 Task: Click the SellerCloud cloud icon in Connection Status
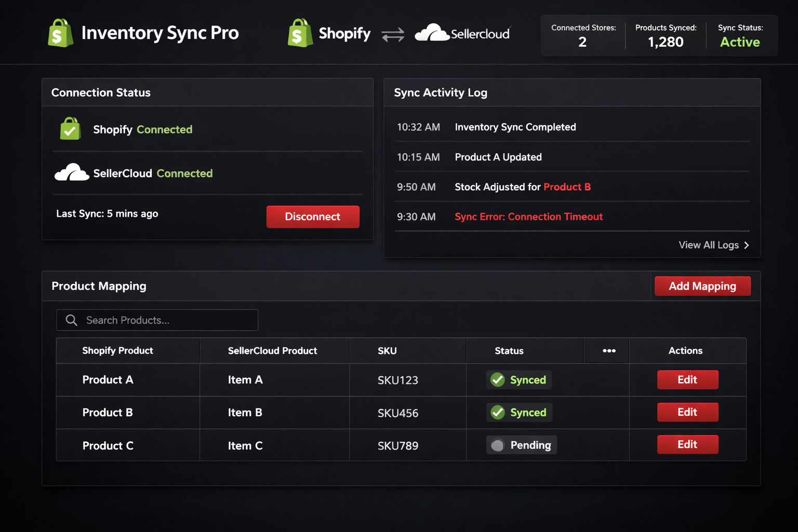pyautogui.click(x=72, y=171)
